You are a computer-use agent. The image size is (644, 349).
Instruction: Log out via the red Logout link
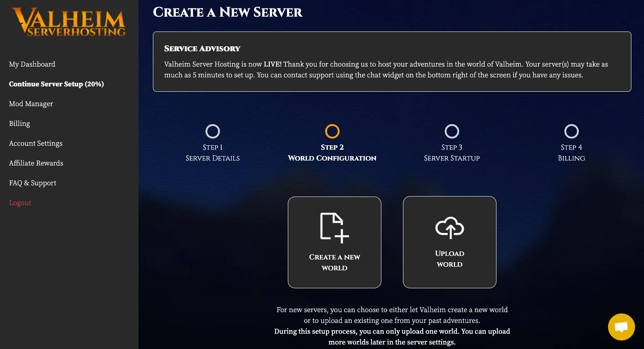click(20, 203)
